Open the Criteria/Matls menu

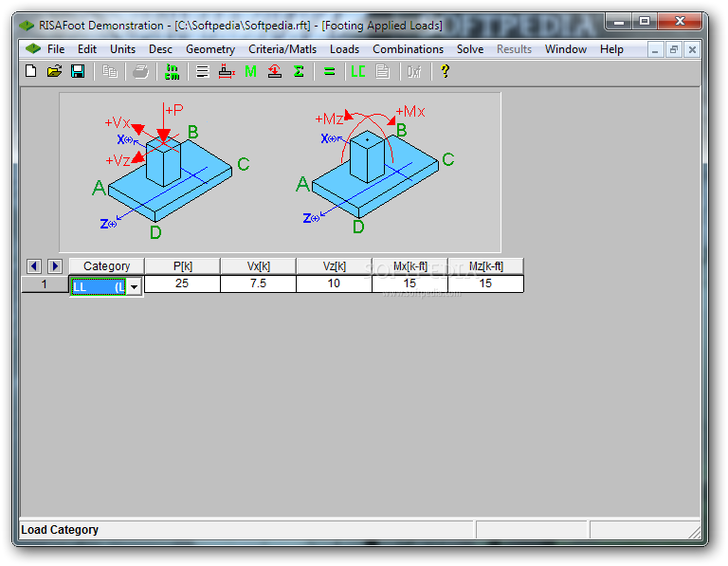pos(282,49)
